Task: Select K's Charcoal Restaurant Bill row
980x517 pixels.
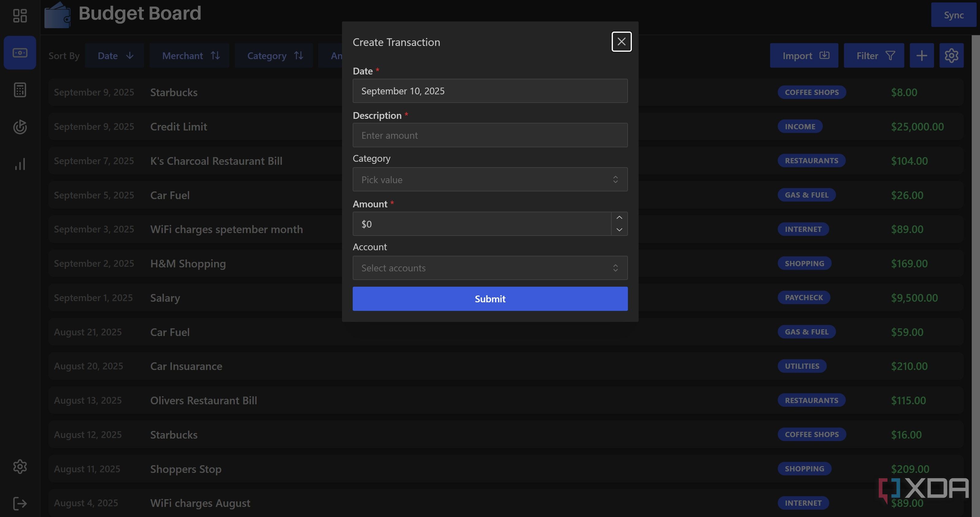Action: (506, 161)
